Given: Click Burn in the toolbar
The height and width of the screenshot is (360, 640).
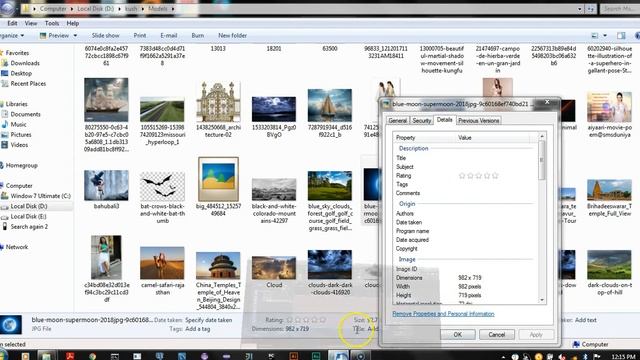Looking at the screenshot, I should [x=198, y=36].
